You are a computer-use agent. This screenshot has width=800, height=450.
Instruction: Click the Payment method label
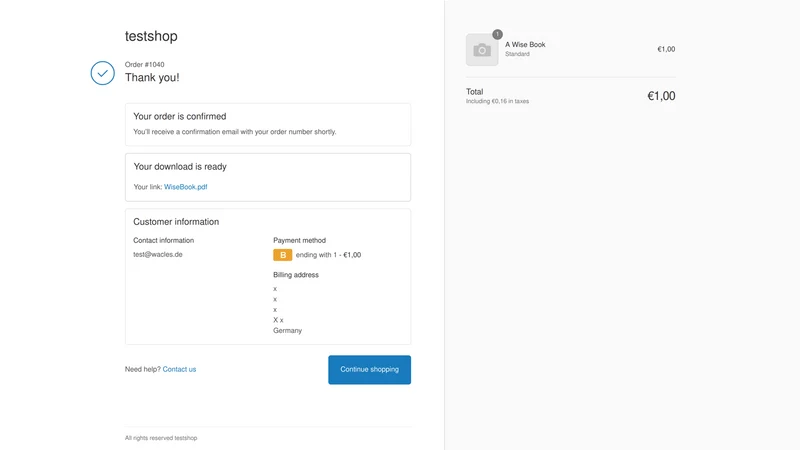299,240
